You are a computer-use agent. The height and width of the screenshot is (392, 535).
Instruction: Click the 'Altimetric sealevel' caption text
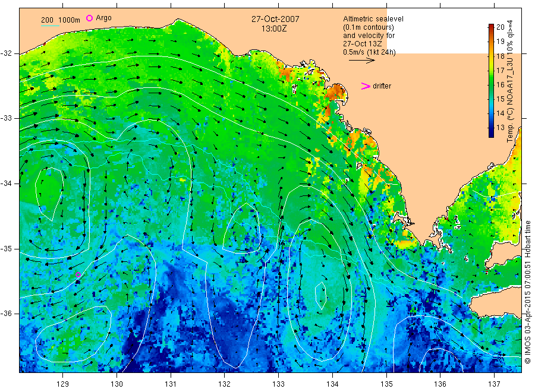pos(373,19)
